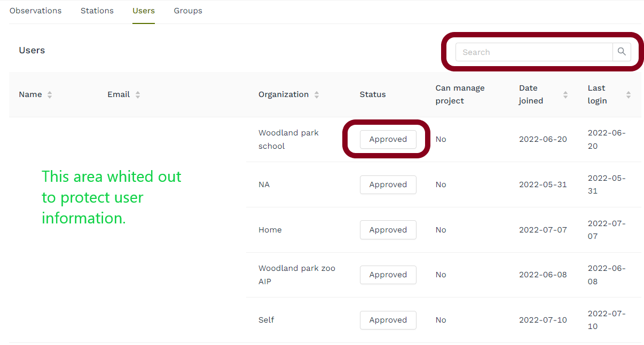Click the search magnifier icon
The height and width of the screenshot is (345, 644).
coord(622,52)
